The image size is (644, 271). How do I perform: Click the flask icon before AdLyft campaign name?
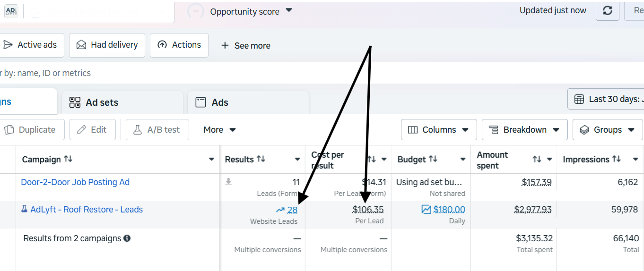[x=25, y=209]
